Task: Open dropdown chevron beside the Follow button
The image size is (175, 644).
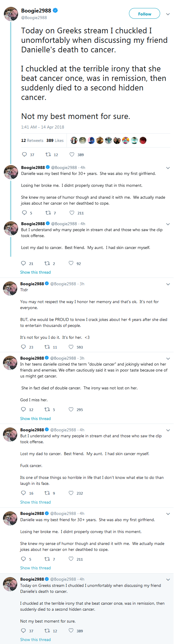Action: 168,14
